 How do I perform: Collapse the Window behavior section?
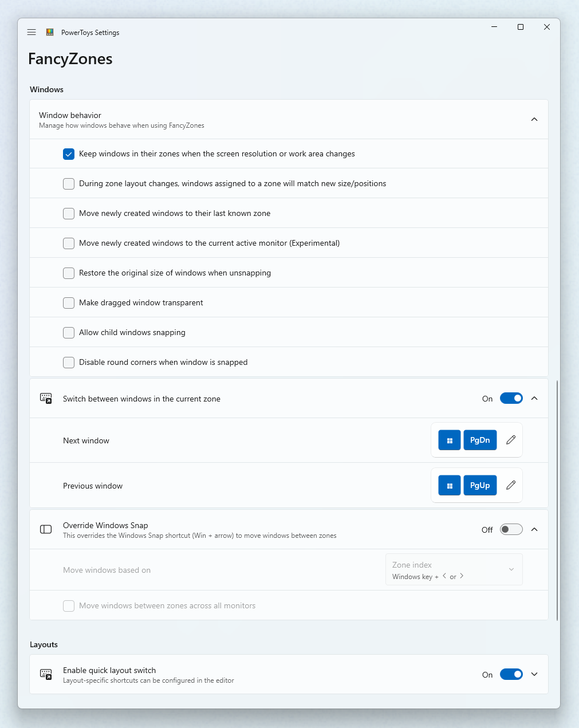point(534,119)
